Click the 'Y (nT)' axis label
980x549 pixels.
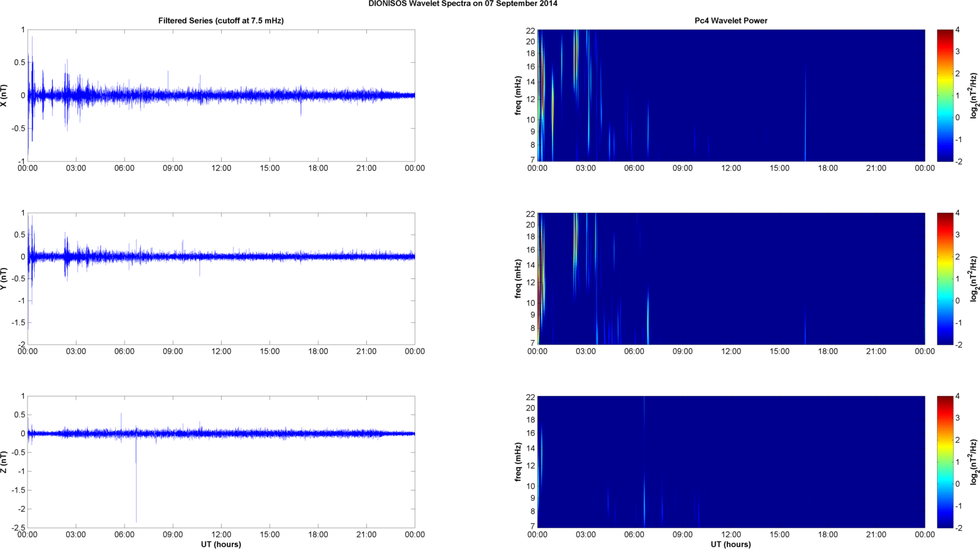4,278
